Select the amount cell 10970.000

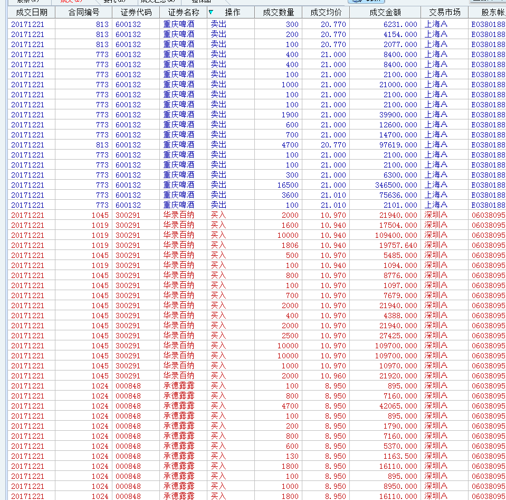point(398,366)
